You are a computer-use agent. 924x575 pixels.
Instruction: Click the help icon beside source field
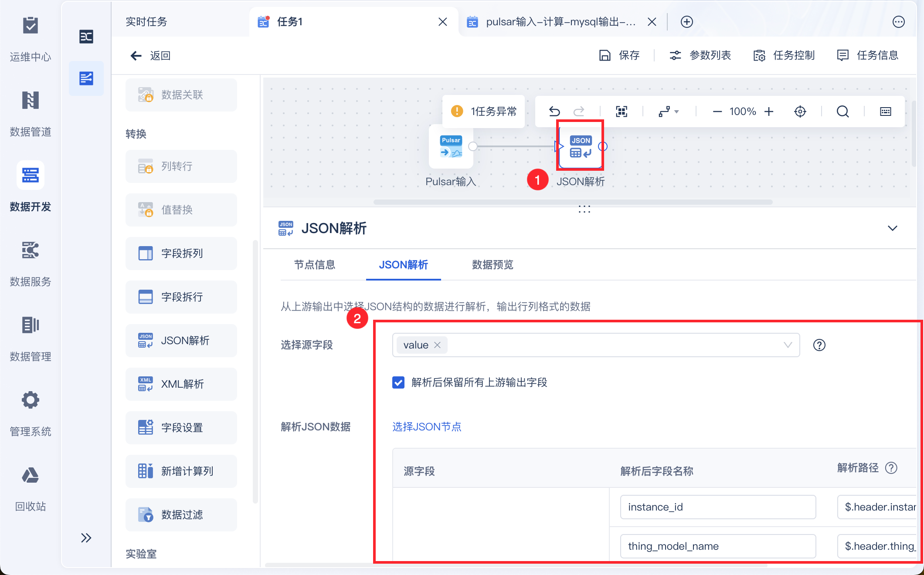point(819,345)
